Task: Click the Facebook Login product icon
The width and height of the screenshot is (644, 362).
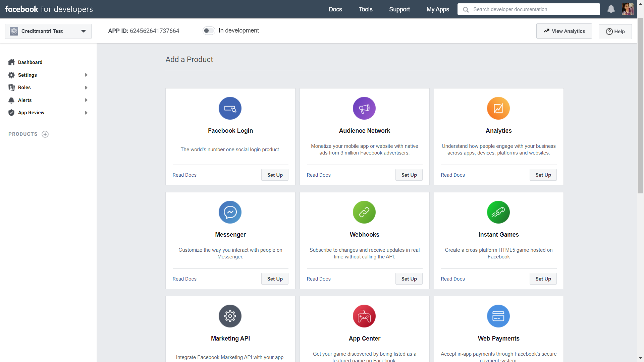Action: pyautogui.click(x=230, y=108)
